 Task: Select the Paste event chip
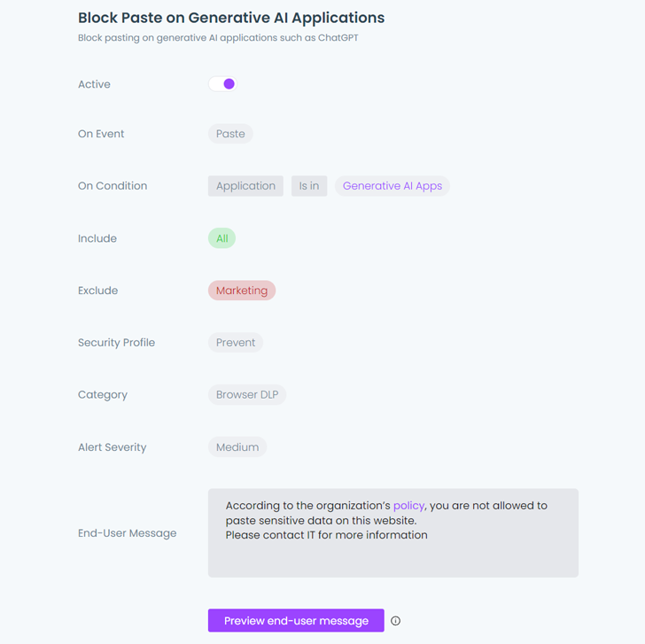pyautogui.click(x=230, y=134)
